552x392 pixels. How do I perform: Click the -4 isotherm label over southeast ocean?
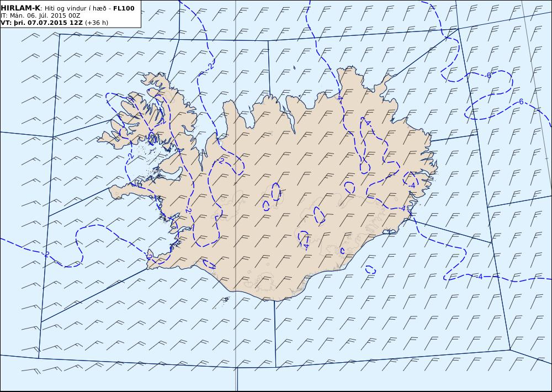pos(479,277)
